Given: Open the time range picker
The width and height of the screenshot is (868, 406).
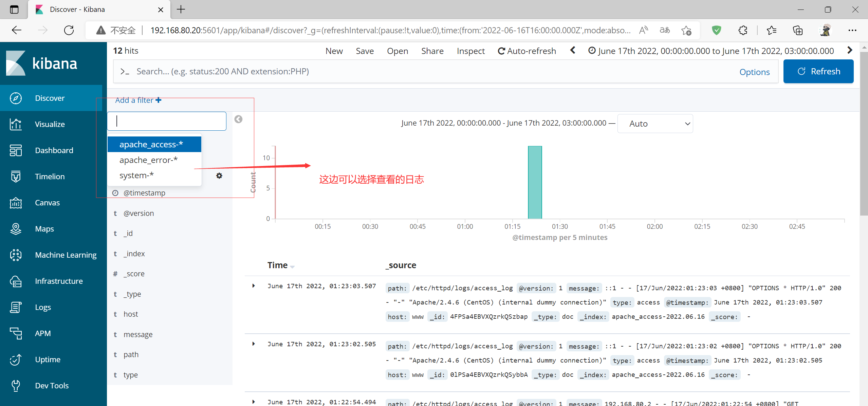Looking at the screenshot, I should pos(711,51).
